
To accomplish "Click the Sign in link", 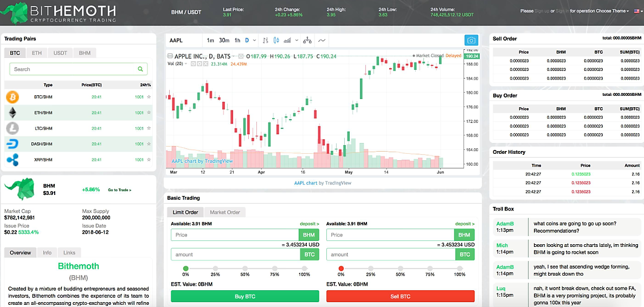I will click(562, 11).
